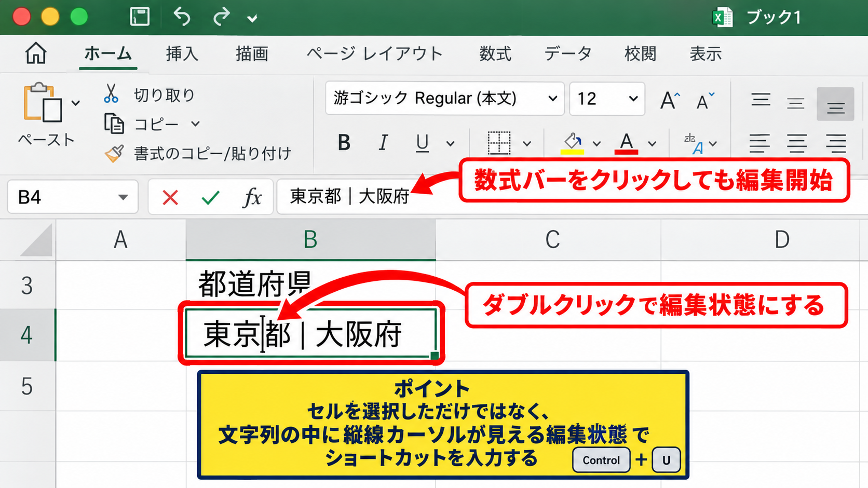Image resolution: width=868 pixels, height=488 pixels.
Task: Open the font color dropdown arrow
Action: coord(653,144)
